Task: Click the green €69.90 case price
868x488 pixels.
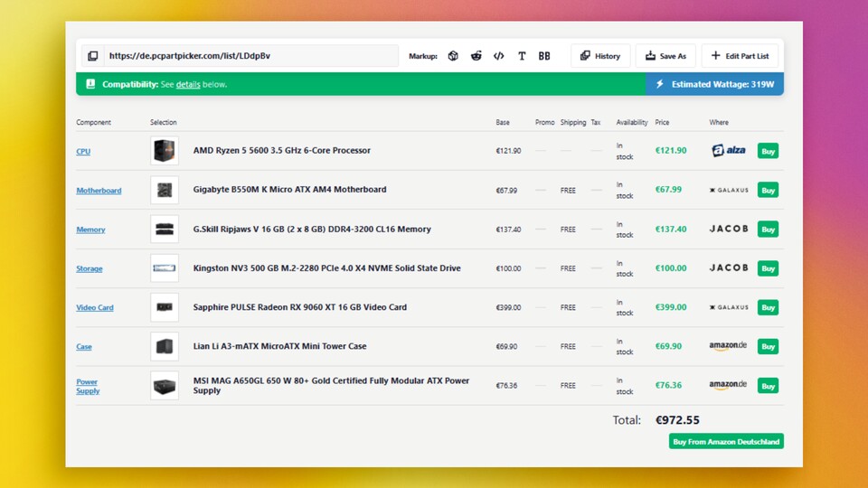Action: coord(668,346)
